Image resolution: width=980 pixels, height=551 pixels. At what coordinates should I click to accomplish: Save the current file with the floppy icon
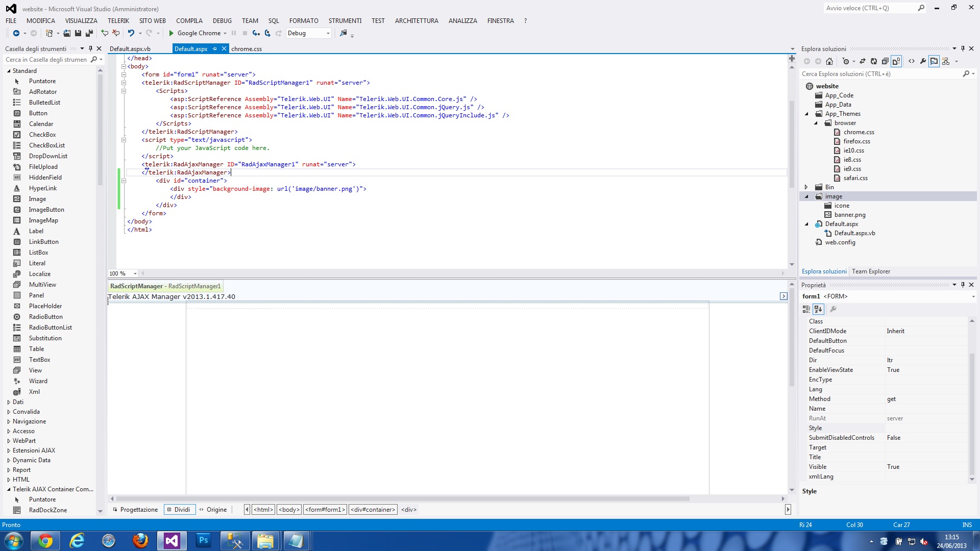pos(78,33)
